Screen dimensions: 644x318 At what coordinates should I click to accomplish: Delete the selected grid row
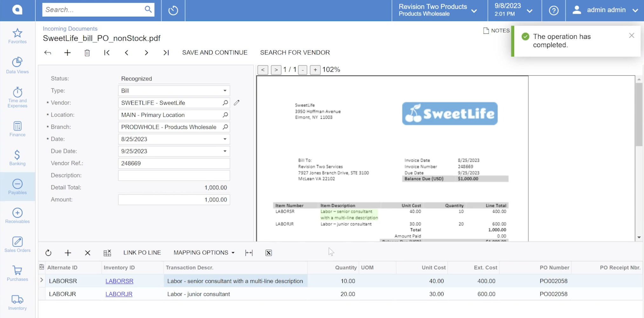(88, 253)
